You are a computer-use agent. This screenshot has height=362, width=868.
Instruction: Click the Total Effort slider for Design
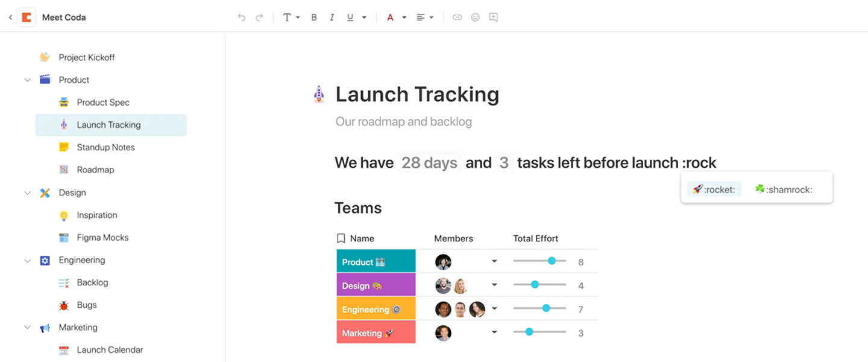tap(539, 285)
